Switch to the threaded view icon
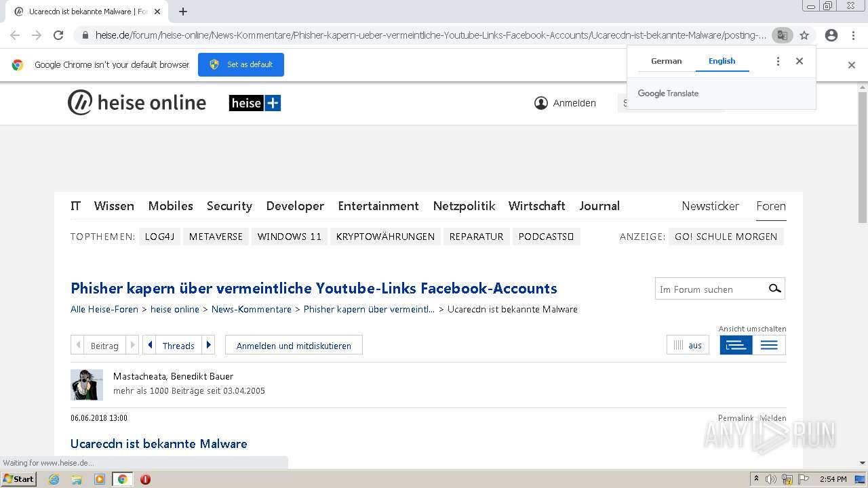868x488 pixels. tap(736, 345)
